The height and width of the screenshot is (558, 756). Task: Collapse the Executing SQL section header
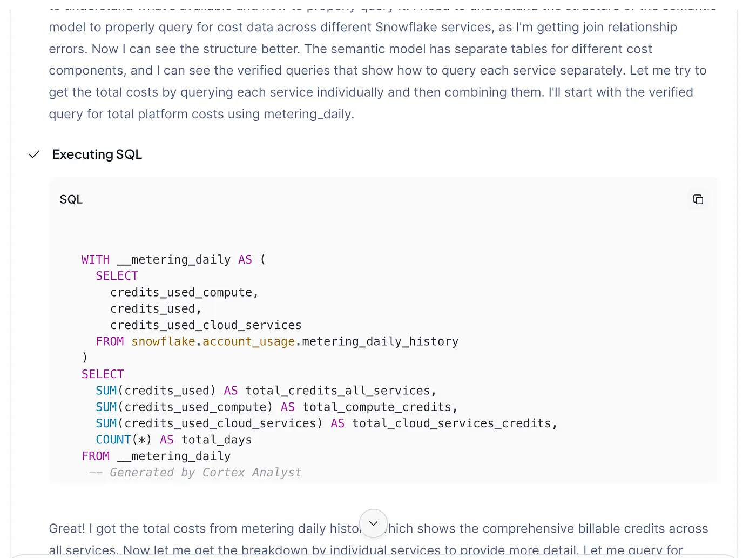tap(97, 154)
